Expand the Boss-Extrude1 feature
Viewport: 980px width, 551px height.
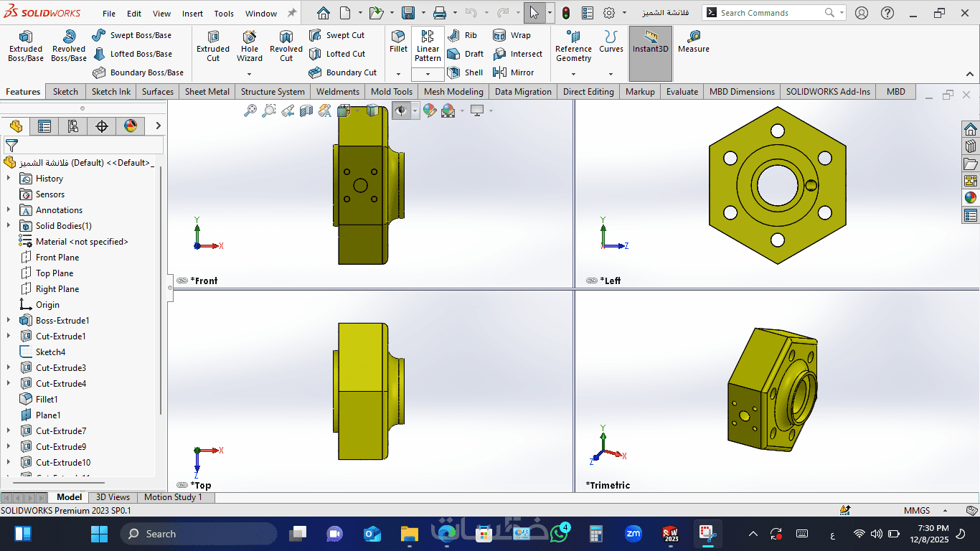click(9, 321)
